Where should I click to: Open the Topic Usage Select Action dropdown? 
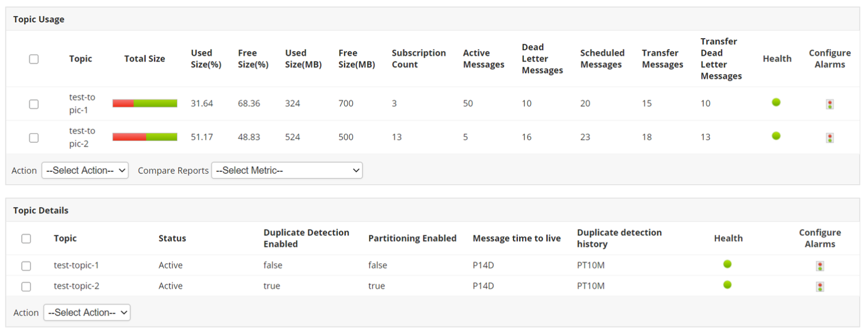coord(85,171)
